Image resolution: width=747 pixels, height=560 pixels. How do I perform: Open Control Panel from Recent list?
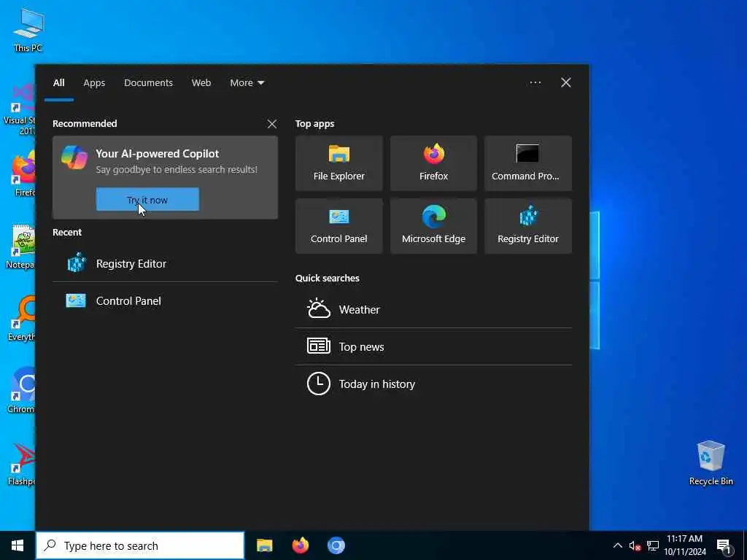[165, 301]
